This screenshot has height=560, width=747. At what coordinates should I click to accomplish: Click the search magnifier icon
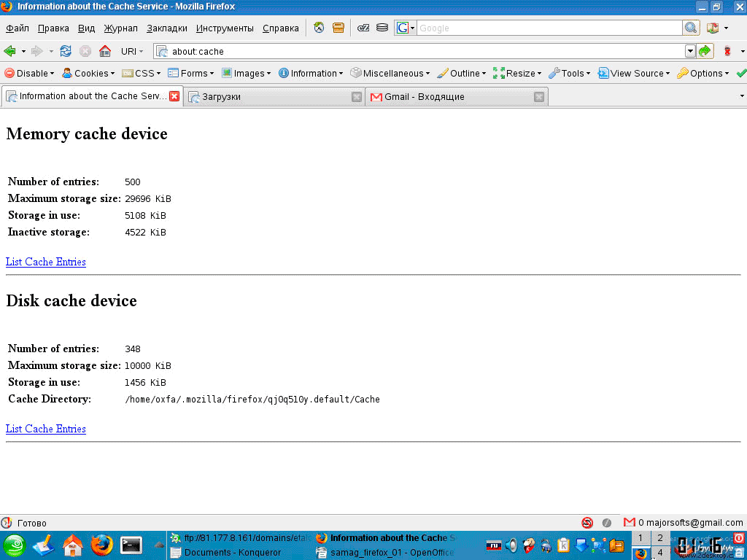click(x=691, y=28)
